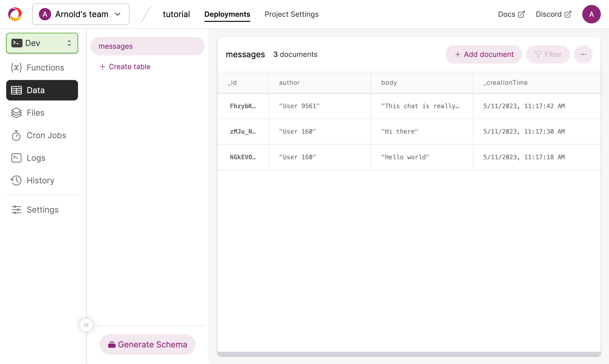Open Project Settings
The image size is (609, 364).
point(291,14)
